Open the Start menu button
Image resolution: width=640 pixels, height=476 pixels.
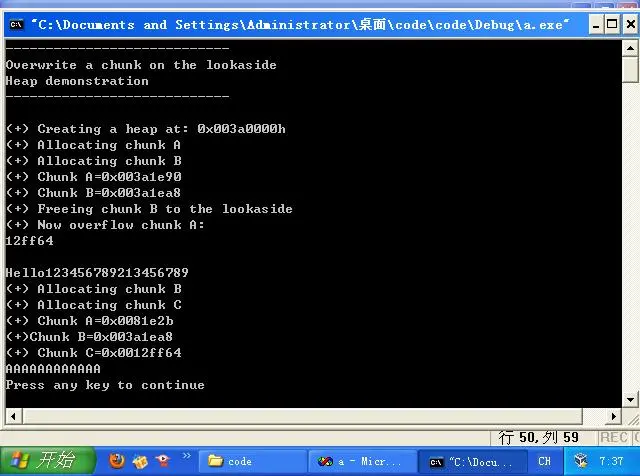pos(48,461)
